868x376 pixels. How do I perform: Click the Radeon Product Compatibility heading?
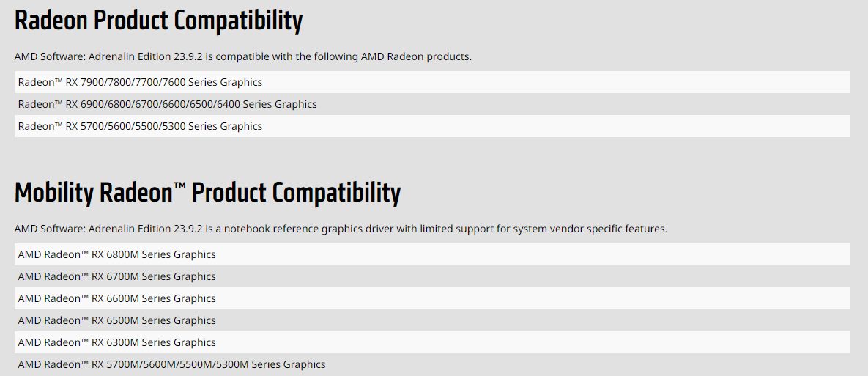click(158, 21)
